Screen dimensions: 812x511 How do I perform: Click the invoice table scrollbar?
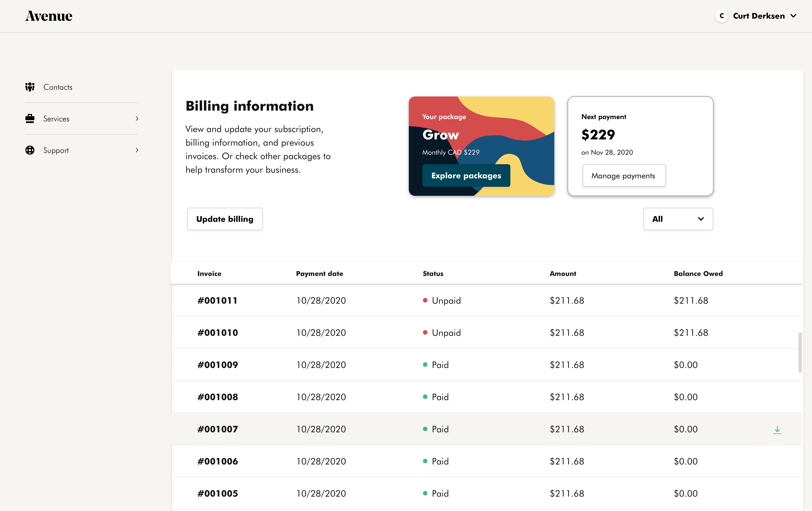[x=800, y=353]
